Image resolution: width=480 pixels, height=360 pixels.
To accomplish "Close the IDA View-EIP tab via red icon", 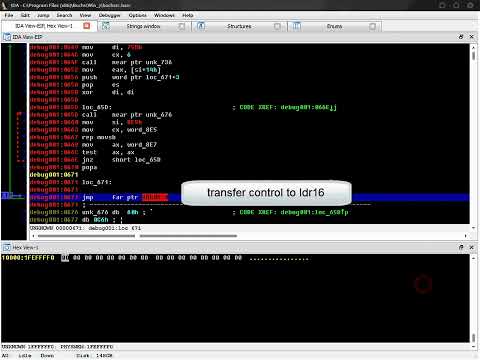I will (x=87, y=26).
